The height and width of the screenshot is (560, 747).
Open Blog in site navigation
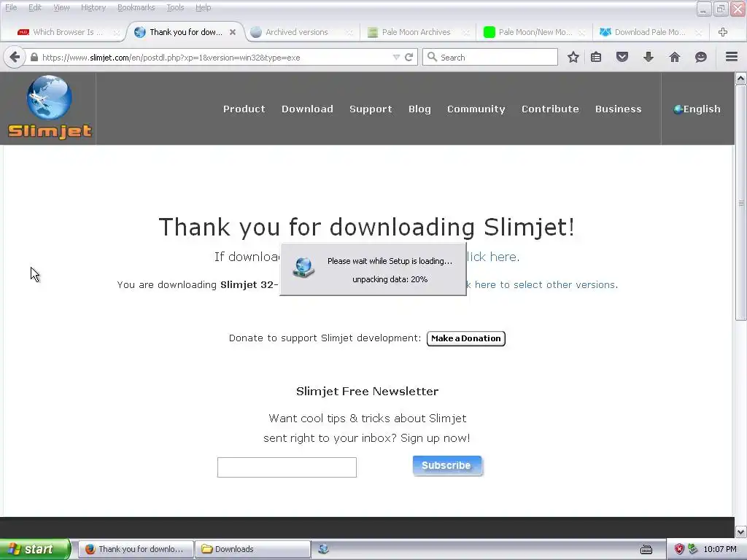point(419,109)
